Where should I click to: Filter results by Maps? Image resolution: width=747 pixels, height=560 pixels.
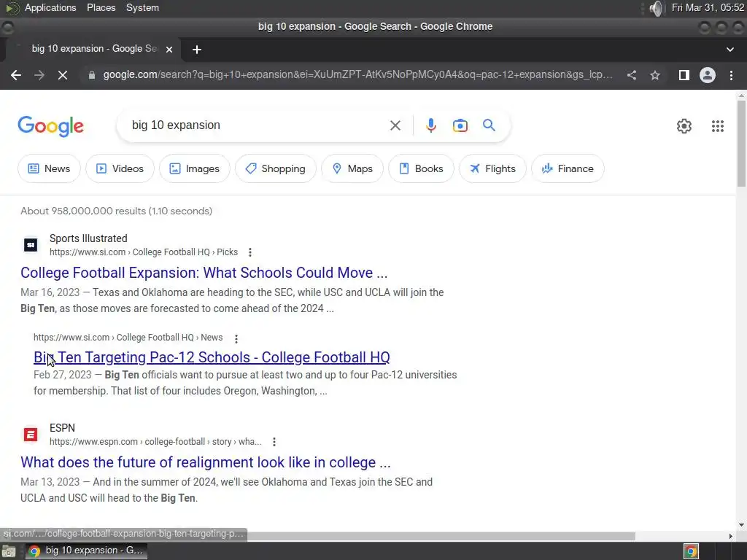pyautogui.click(x=352, y=168)
